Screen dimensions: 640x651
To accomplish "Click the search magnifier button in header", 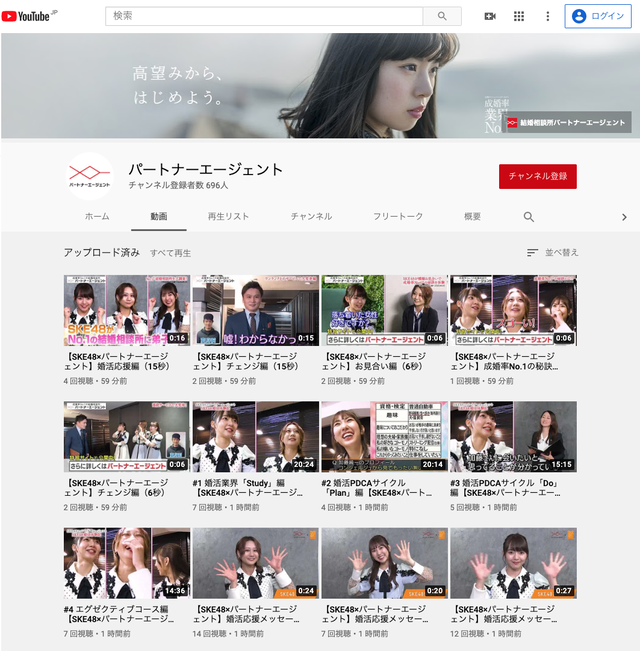I will pyautogui.click(x=442, y=16).
